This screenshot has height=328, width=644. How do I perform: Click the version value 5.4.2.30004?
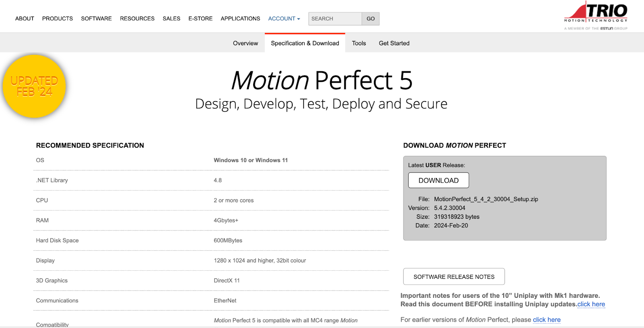[450, 208]
